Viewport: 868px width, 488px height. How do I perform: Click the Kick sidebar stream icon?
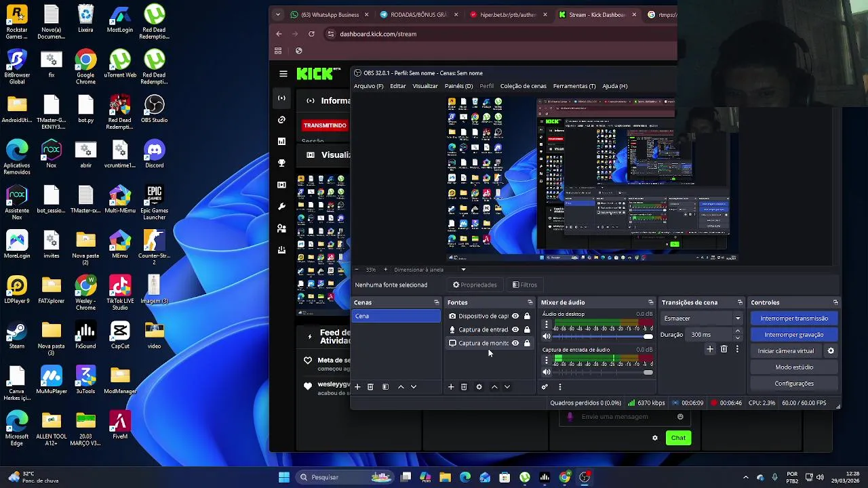(x=281, y=98)
